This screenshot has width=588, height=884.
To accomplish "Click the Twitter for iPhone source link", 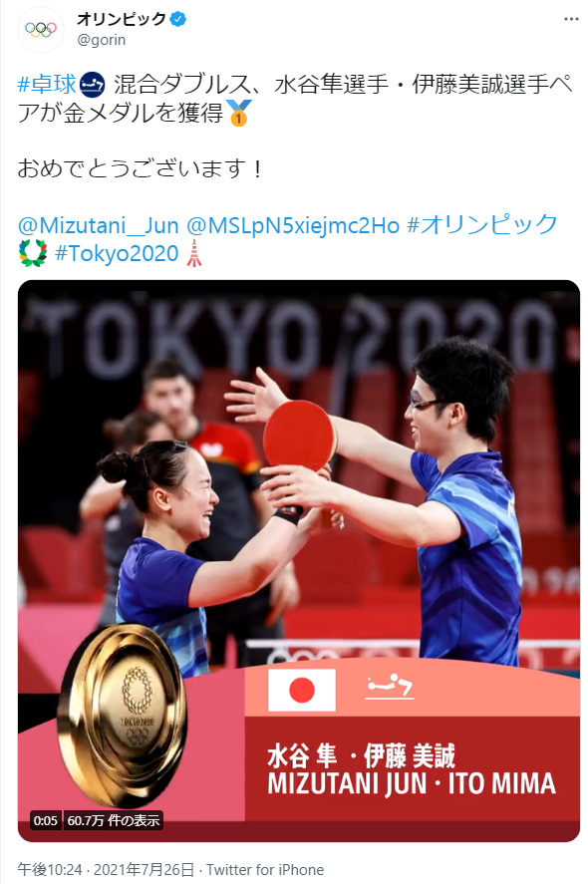I will (265, 870).
